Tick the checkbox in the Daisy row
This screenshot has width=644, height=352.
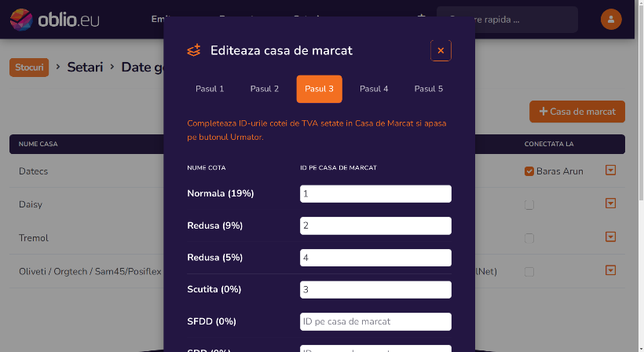[529, 204]
